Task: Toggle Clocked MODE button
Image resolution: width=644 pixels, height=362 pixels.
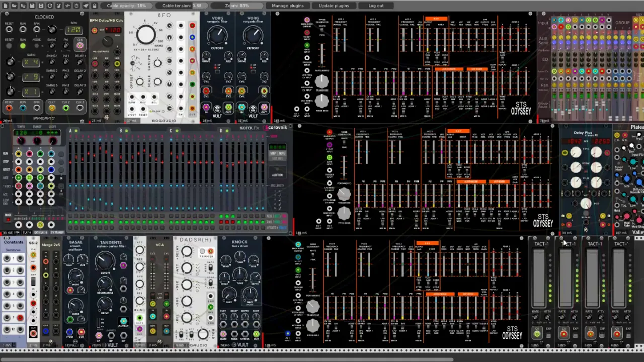Action: pos(37,46)
